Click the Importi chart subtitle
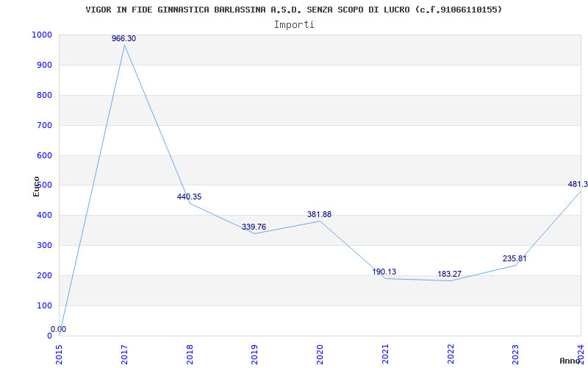 click(294, 25)
